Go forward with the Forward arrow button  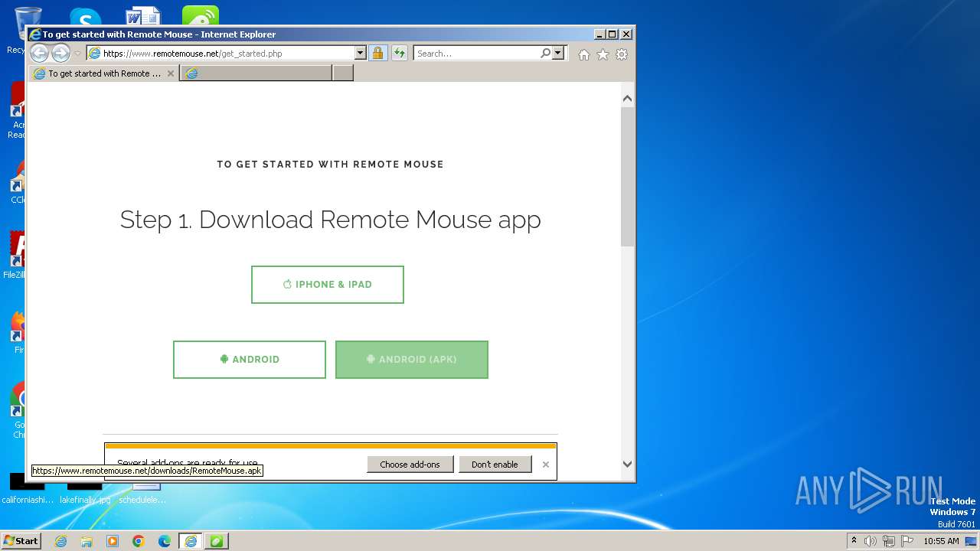pos(60,53)
